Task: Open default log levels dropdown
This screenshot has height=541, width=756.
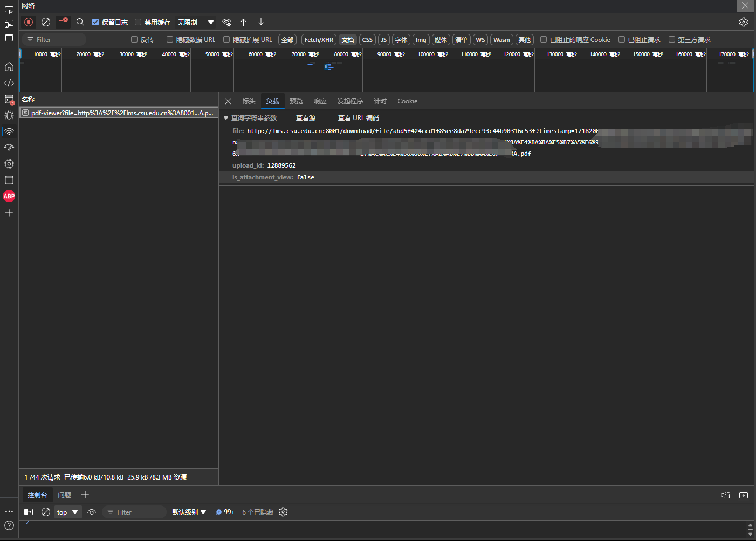Action: [189, 512]
